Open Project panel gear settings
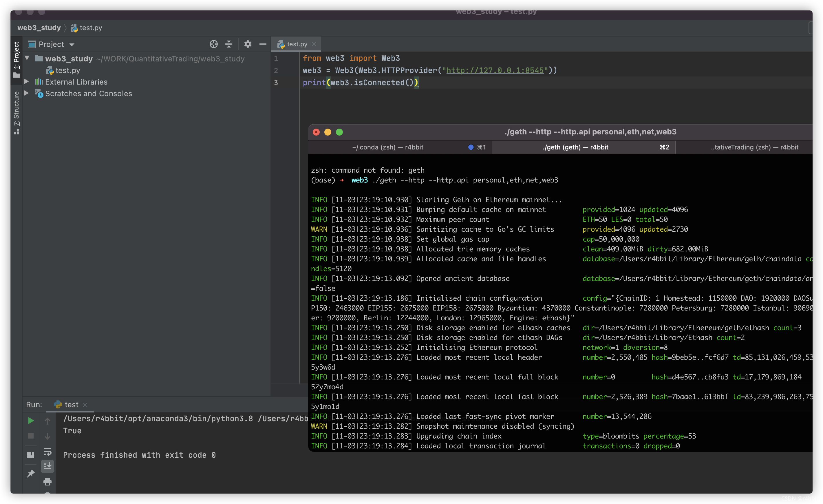This screenshot has height=504, width=823. [x=248, y=44]
